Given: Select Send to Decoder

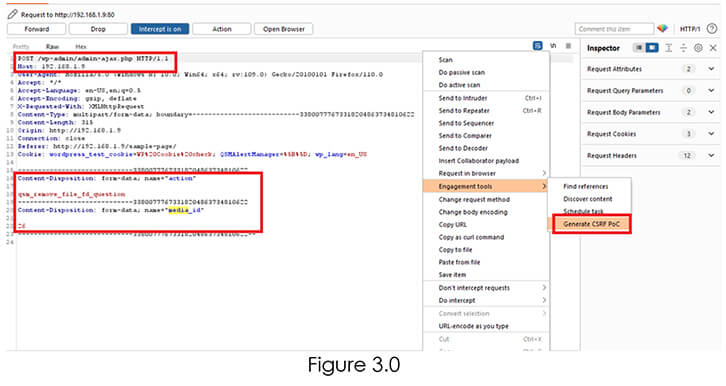Looking at the screenshot, I should (486, 148).
